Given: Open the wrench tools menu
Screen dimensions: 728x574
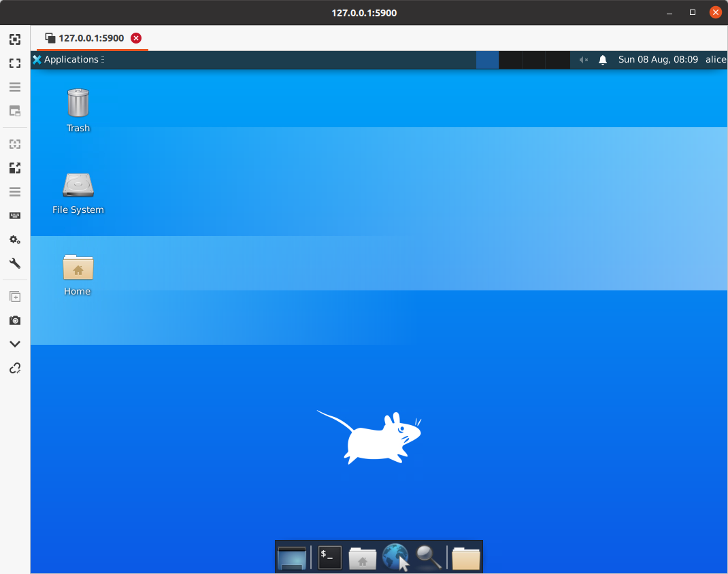Looking at the screenshot, I should coord(15,263).
